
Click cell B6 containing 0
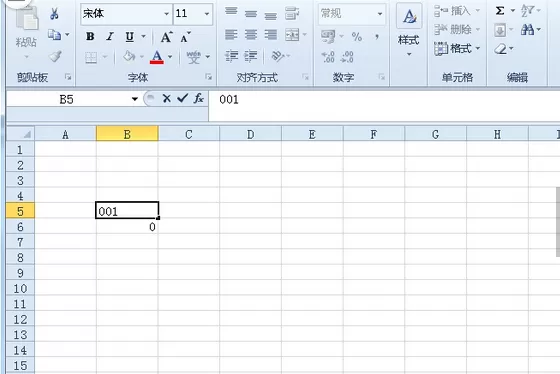point(127,226)
